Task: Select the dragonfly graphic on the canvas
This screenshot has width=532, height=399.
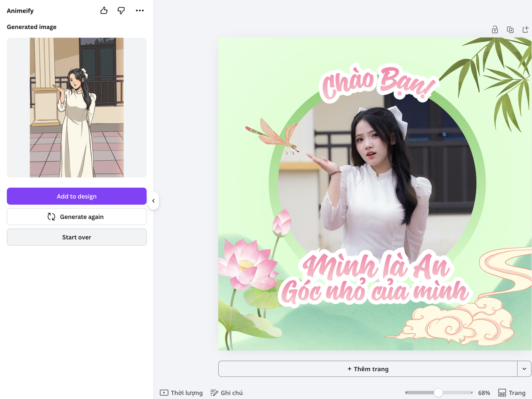Action: [273, 136]
